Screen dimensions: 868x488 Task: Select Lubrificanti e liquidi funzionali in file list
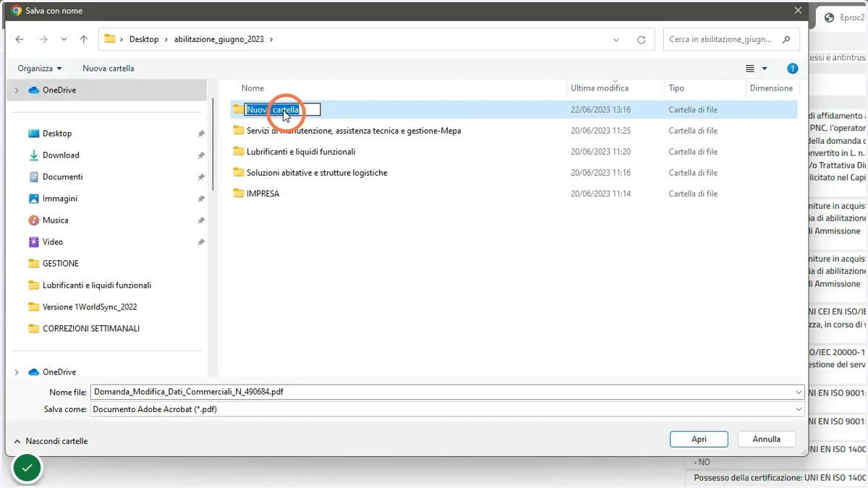coord(301,152)
